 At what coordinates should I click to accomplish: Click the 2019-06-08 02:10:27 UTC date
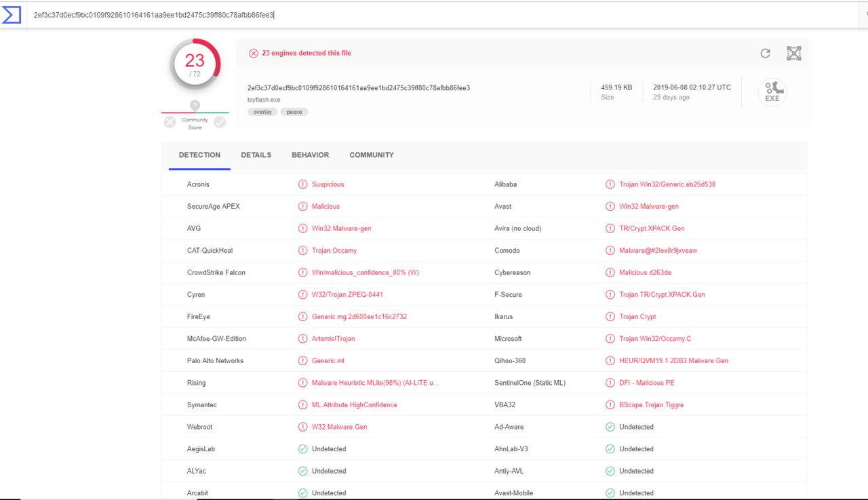(x=692, y=87)
